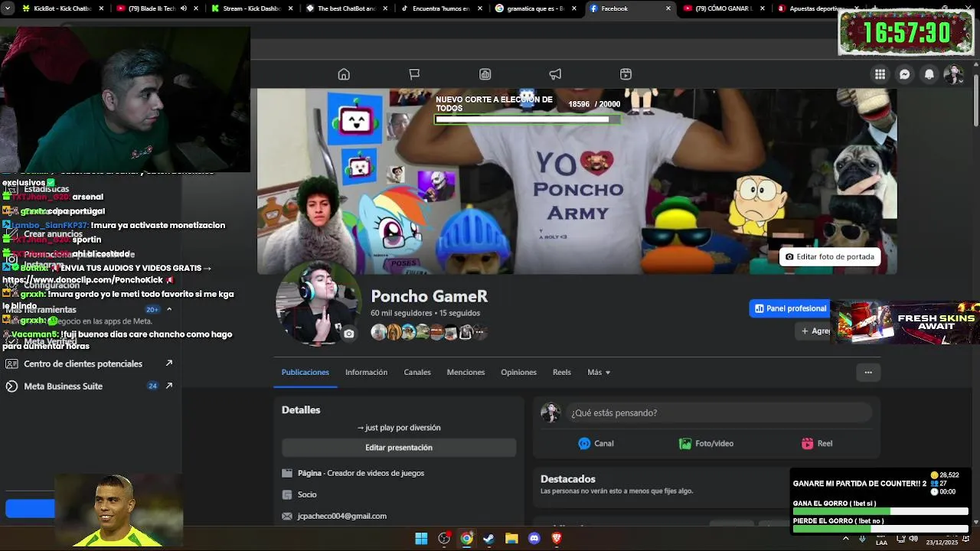Collapse the Más herramientas section chevron

tap(169, 309)
